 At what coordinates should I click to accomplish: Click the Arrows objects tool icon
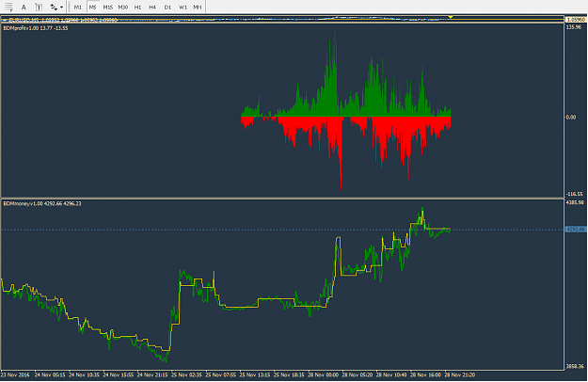point(54,7)
